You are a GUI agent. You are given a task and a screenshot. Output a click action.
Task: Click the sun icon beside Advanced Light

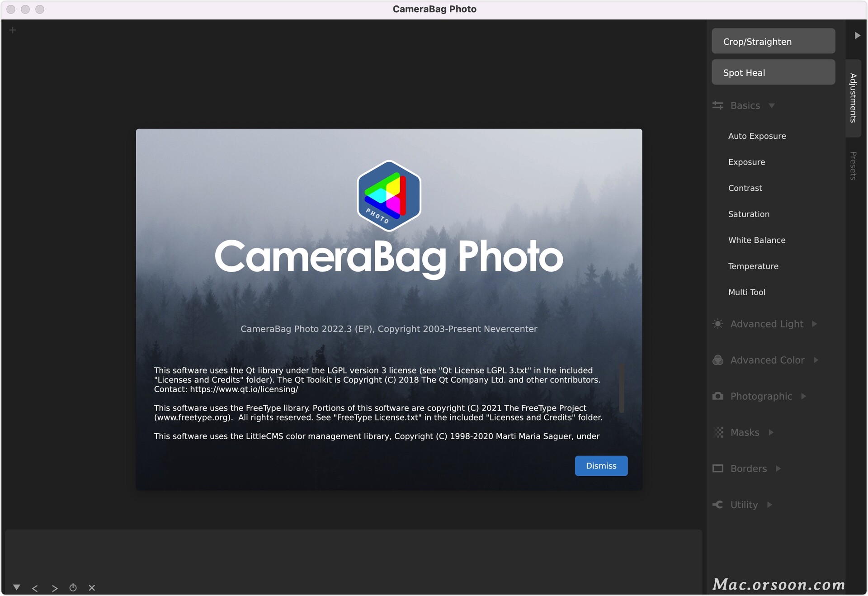pos(717,324)
